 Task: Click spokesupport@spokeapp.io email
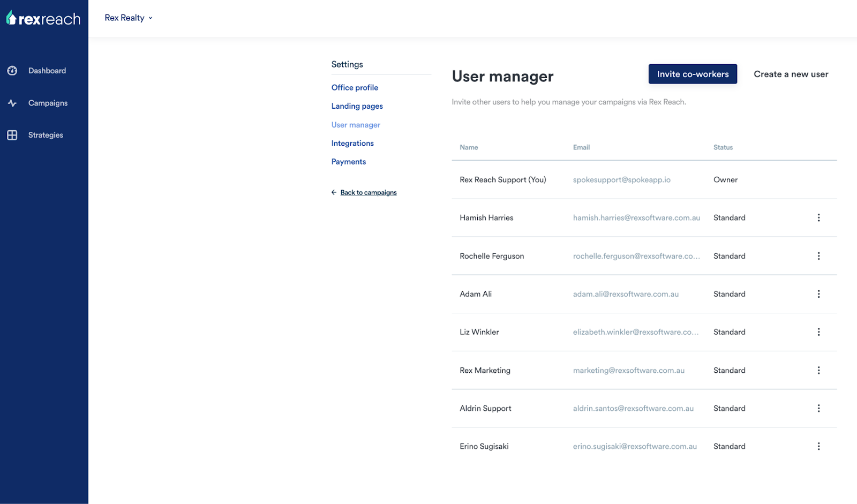click(621, 179)
